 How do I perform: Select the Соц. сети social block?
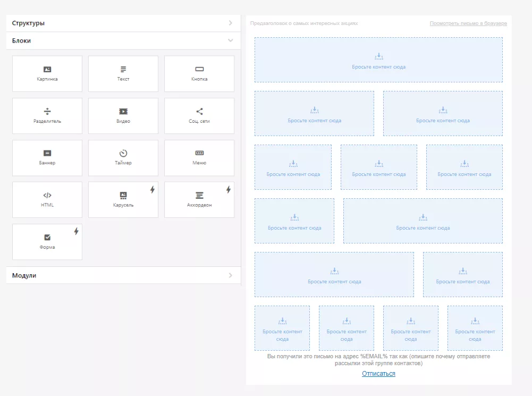(x=199, y=116)
